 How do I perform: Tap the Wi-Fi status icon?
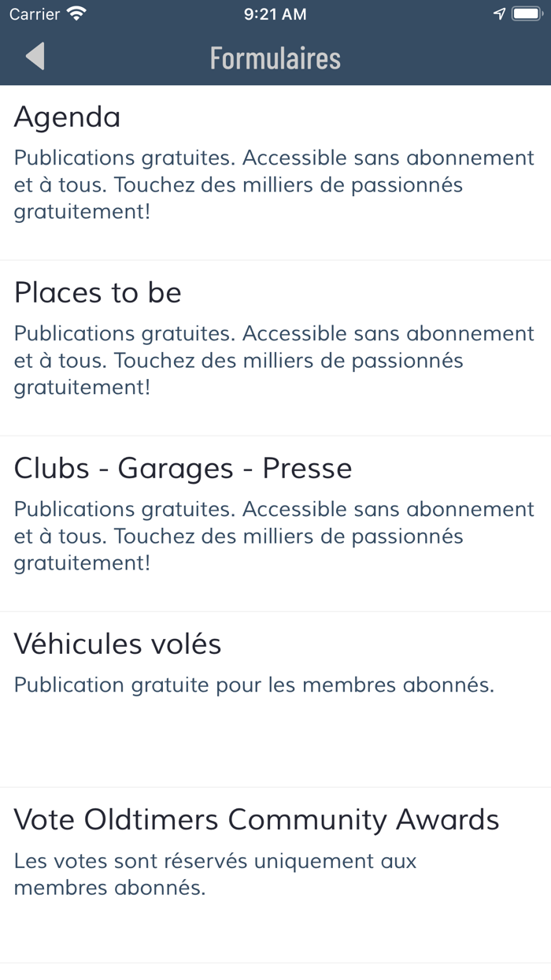(76, 14)
